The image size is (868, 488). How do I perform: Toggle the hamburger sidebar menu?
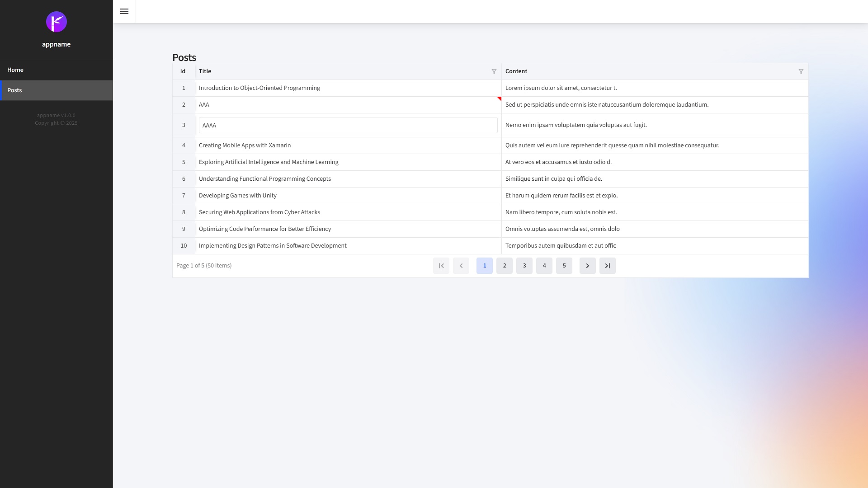click(124, 11)
